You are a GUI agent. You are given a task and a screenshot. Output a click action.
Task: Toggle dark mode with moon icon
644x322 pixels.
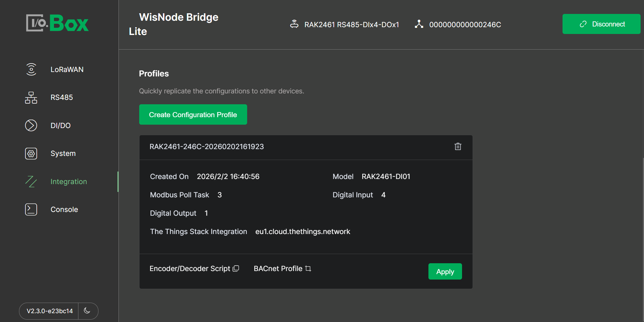coord(87,310)
